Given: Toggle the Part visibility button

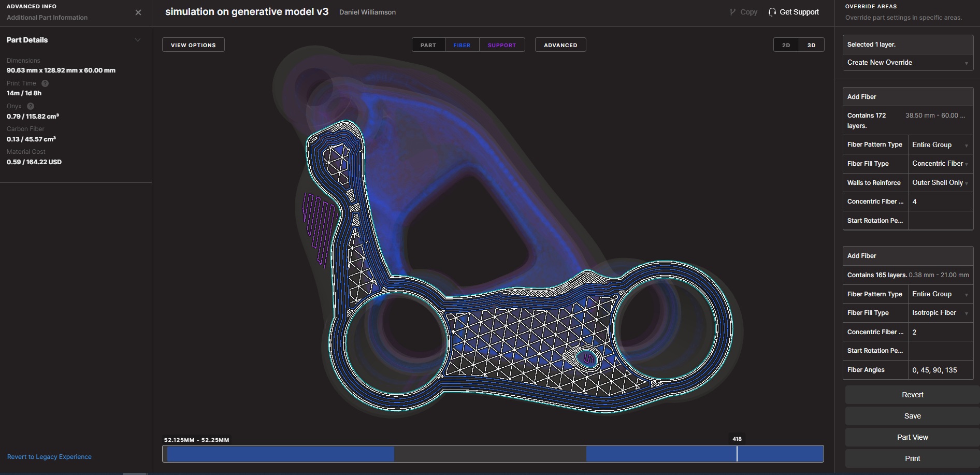Looking at the screenshot, I should (x=428, y=45).
